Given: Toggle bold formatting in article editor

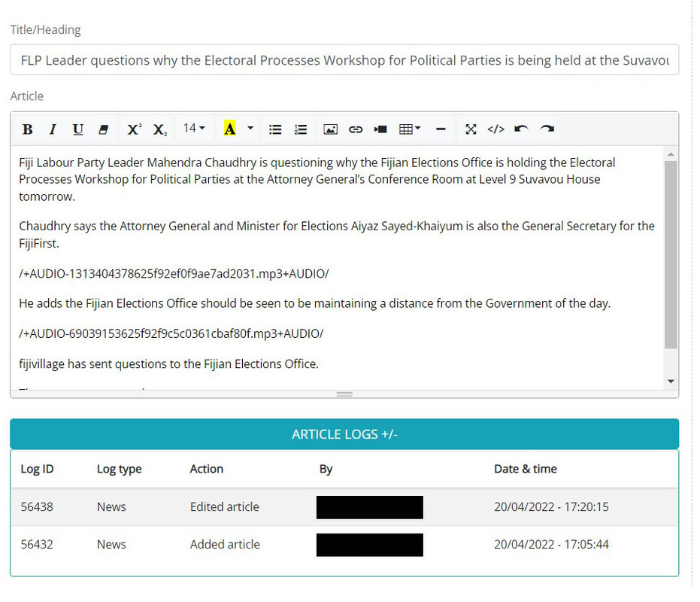Looking at the screenshot, I should tap(27, 129).
